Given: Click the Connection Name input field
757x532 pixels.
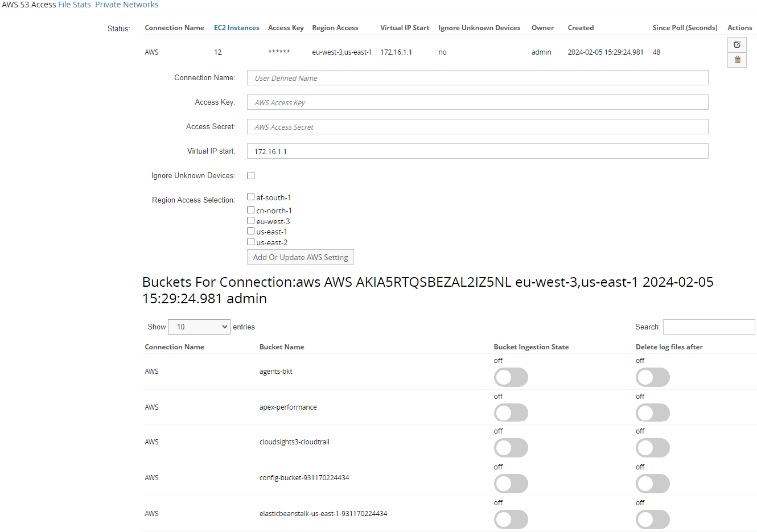Looking at the screenshot, I should click(x=478, y=78).
